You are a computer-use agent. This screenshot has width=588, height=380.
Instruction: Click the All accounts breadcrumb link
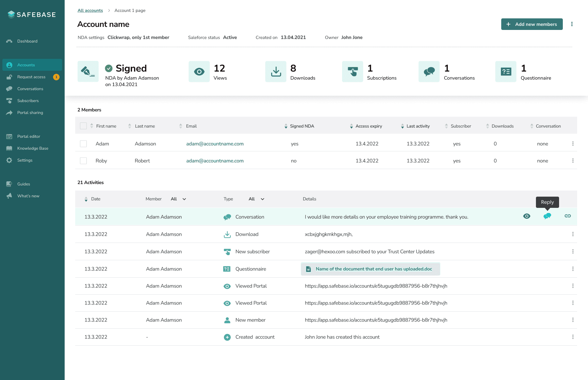pyautogui.click(x=90, y=11)
